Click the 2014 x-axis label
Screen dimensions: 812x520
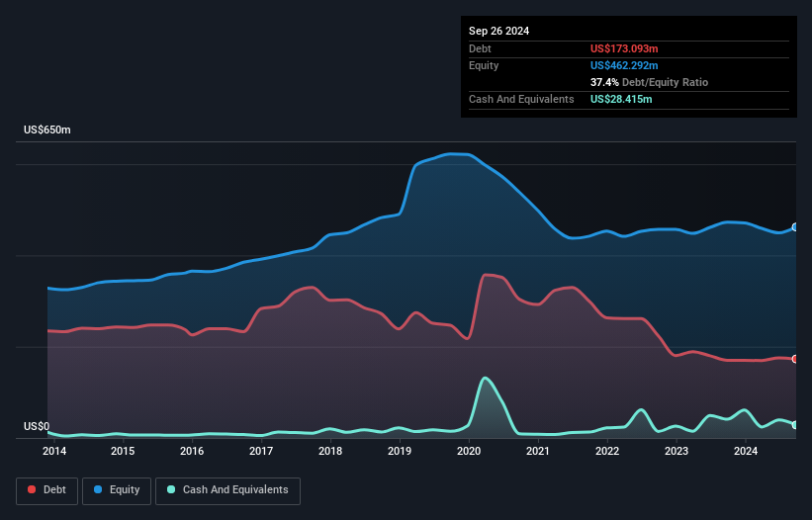pyautogui.click(x=53, y=451)
